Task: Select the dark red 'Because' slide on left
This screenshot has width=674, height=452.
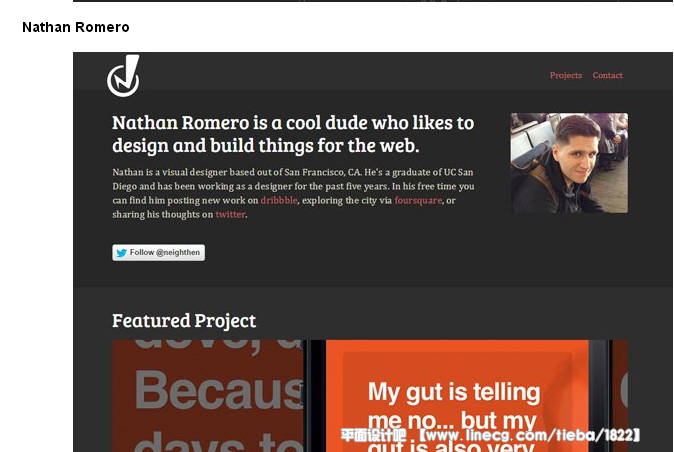Action: pyautogui.click(x=208, y=396)
